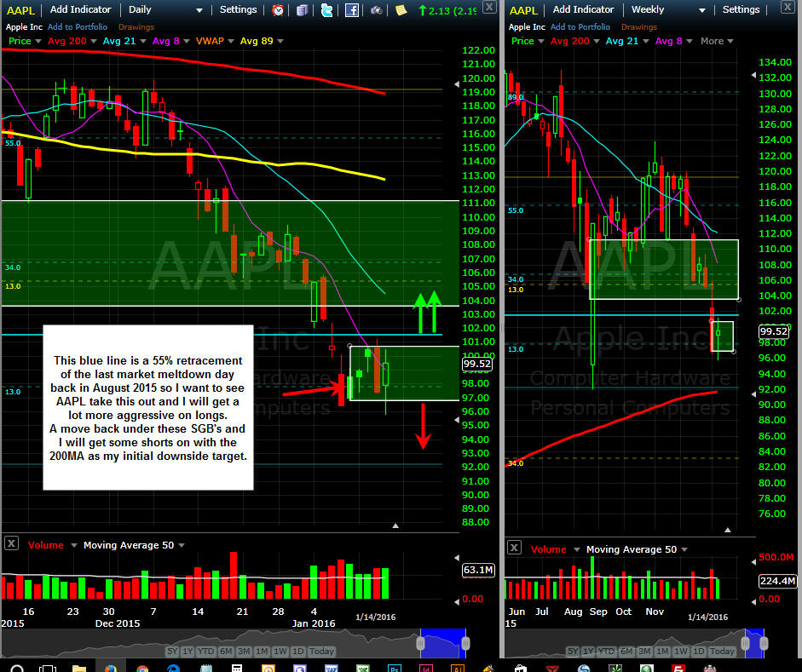Select the 1M range in daily chart

262,651
